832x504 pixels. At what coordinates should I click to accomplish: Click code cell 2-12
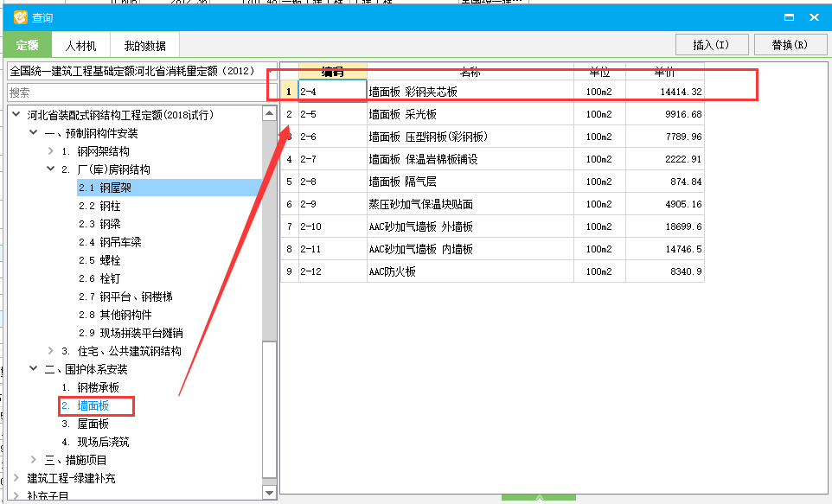pos(333,271)
